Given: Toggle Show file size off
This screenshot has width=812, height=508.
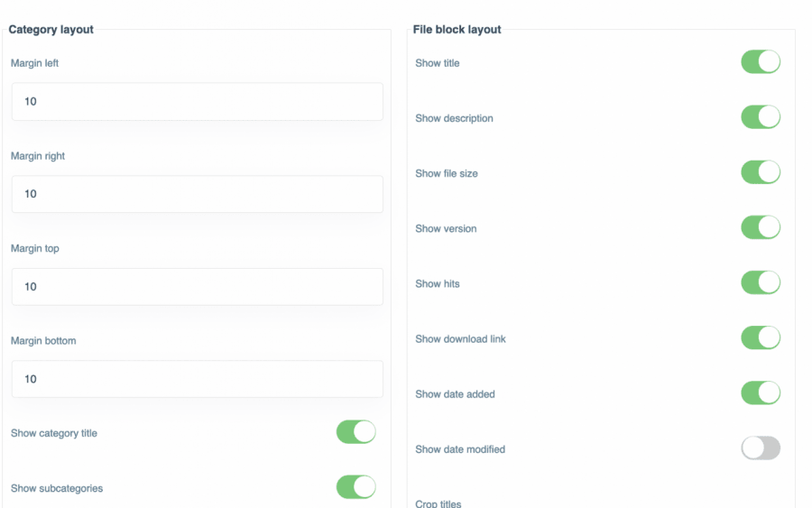Looking at the screenshot, I should [x=760, y=172].
